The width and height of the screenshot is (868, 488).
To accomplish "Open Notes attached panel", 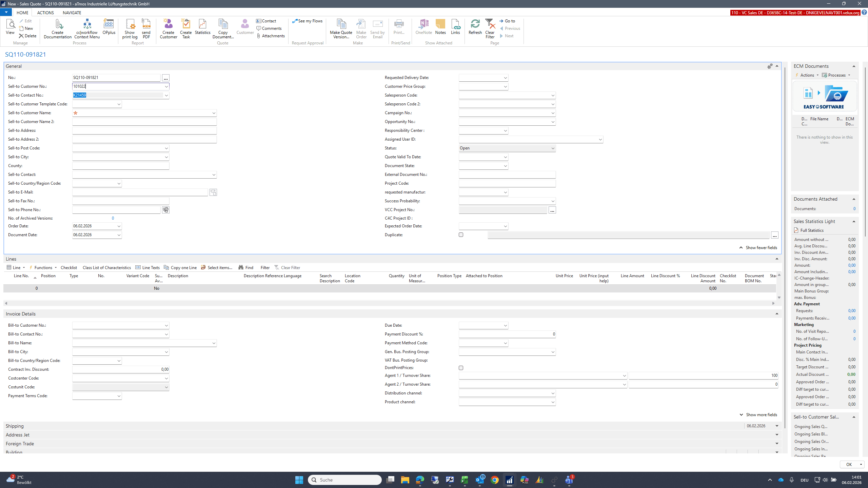I will point(440,27).
